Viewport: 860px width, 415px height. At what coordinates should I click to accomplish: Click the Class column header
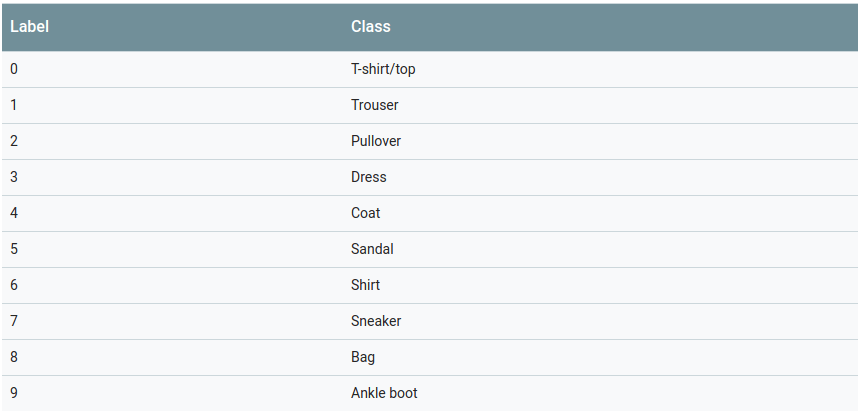pyautogui.click(x=371, y=27)
